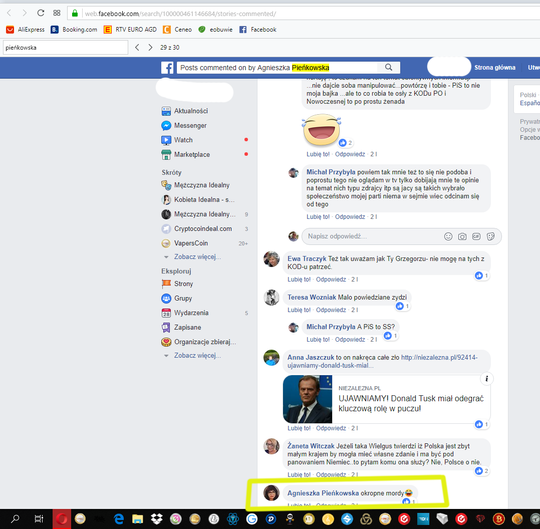Click the browser reload button

(41, 13)
